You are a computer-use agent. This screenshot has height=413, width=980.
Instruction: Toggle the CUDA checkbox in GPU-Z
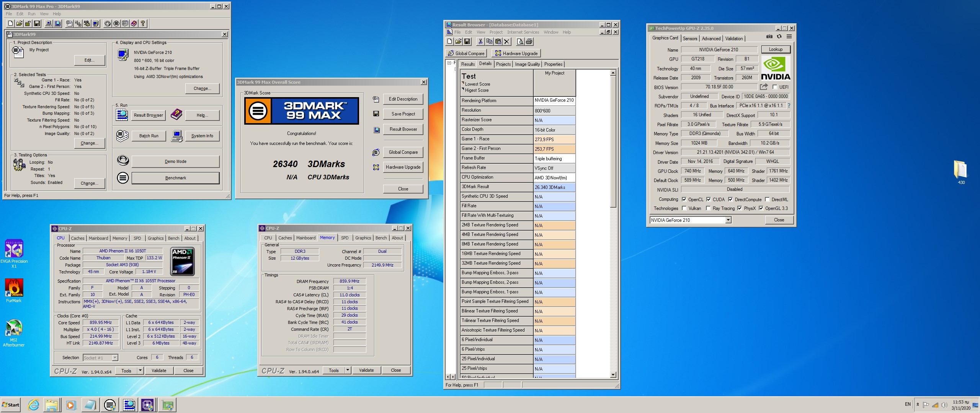point(709,199)
